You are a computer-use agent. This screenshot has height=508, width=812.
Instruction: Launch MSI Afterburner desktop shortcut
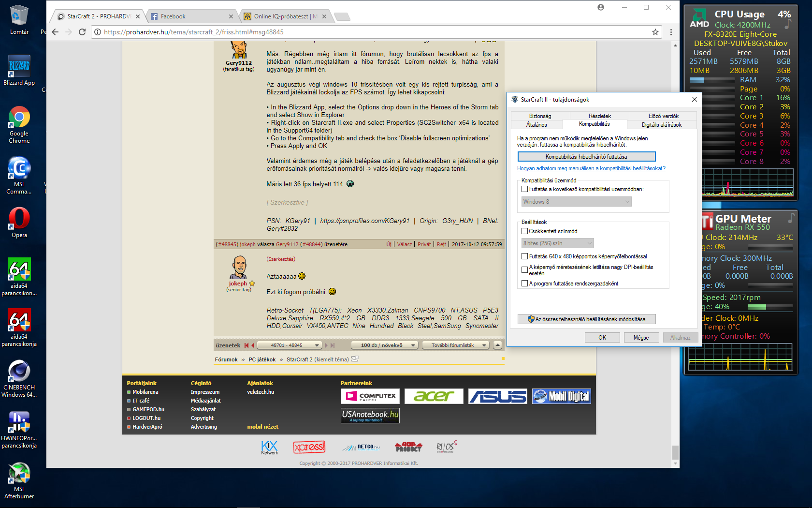(19, 480)
